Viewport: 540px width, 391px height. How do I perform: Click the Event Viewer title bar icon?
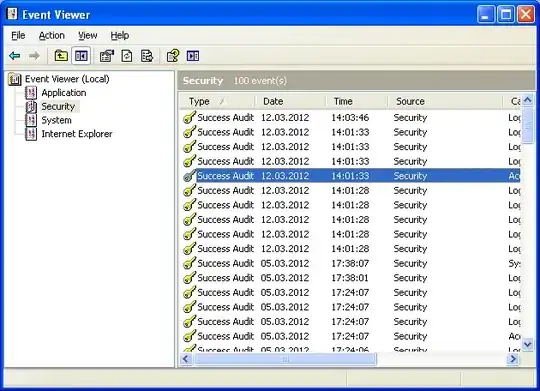click(x=12, y=14)
